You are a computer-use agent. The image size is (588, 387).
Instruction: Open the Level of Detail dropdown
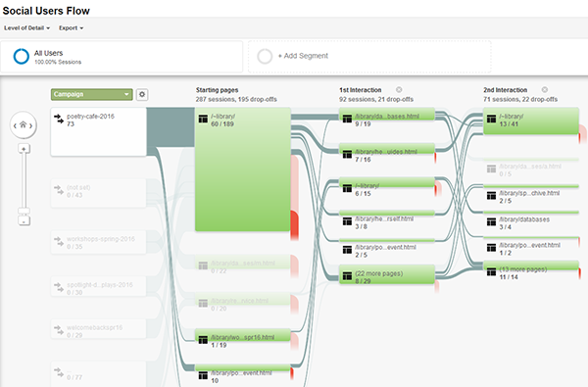26,28
